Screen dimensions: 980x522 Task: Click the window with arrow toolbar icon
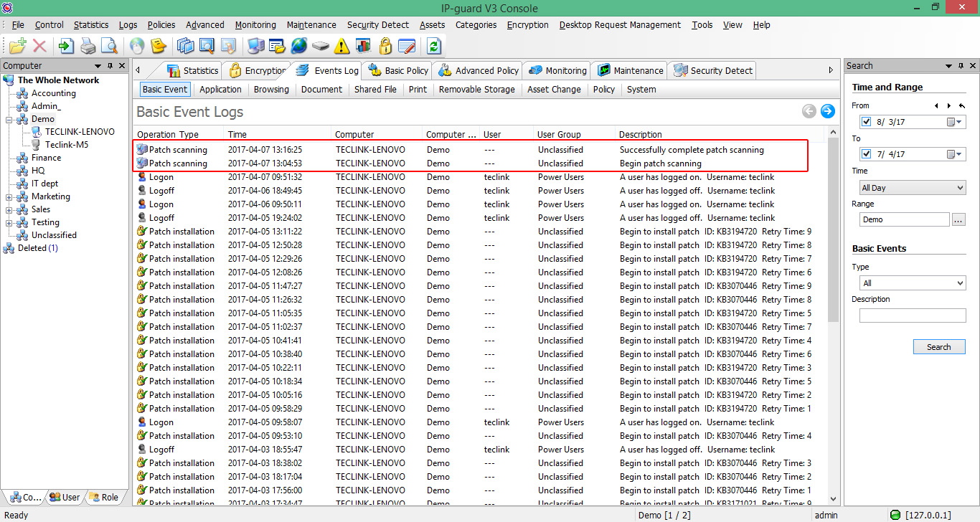(x=228, y=47)
